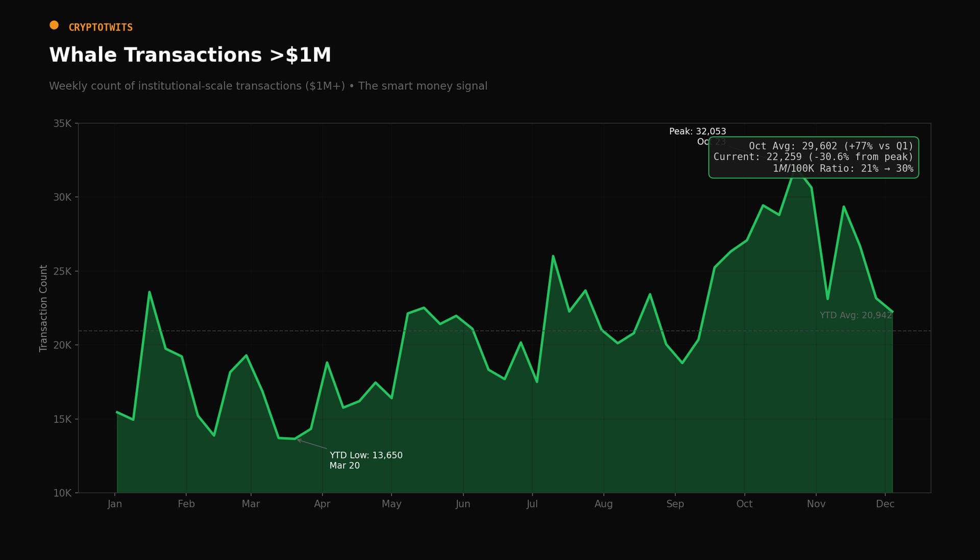This screenshot has height=560, width=980.
Task: Click the YTD Avg: 20,942 label
Action: [x=855, y=315]
